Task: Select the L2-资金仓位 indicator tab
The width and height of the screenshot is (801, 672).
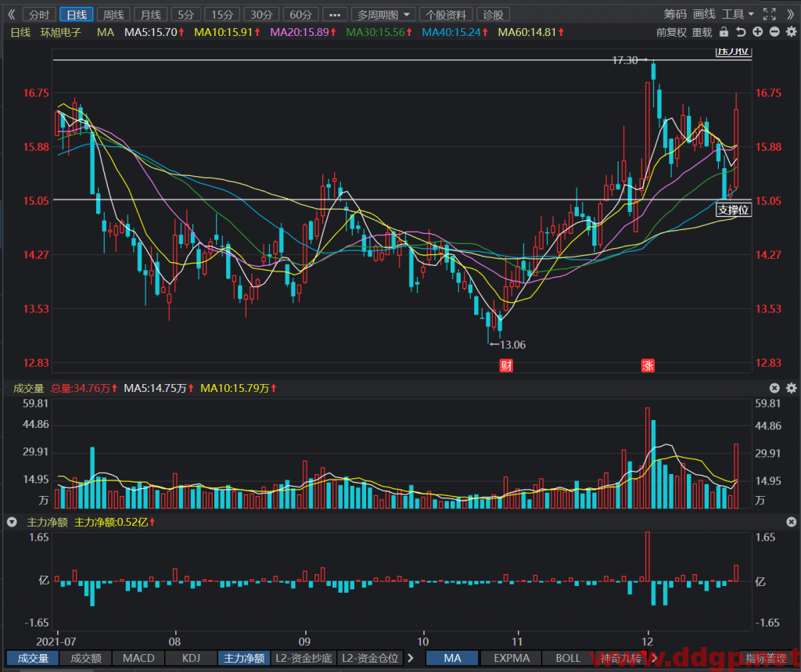Action: coord(370,658)
